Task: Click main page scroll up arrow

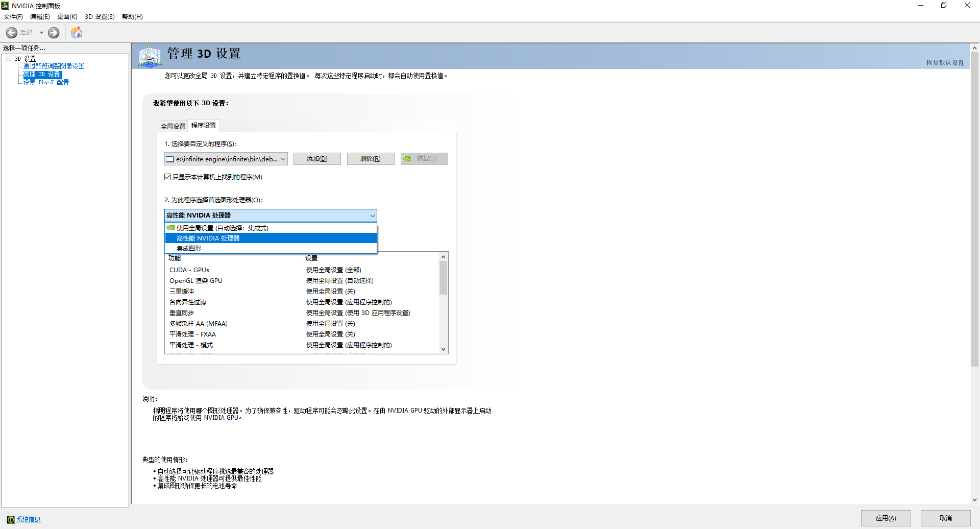Action: click(x=974, y=48)
